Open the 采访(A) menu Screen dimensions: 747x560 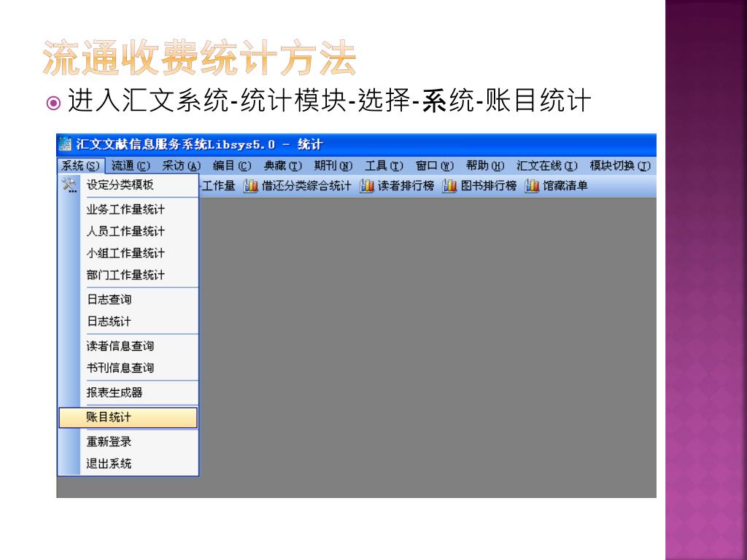[x=181, y=166]
